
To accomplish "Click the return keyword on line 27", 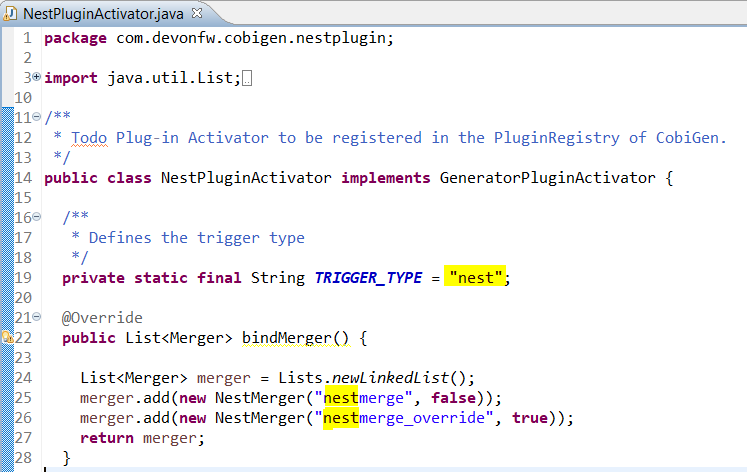I will pyautogui.click(x=107, y=438).
